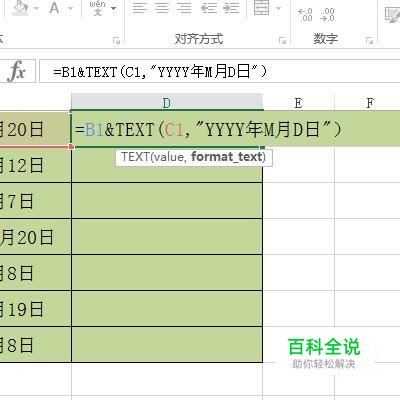Open the font color dropdown arrow
The image size is (400, 400).
tap(70, 8)
